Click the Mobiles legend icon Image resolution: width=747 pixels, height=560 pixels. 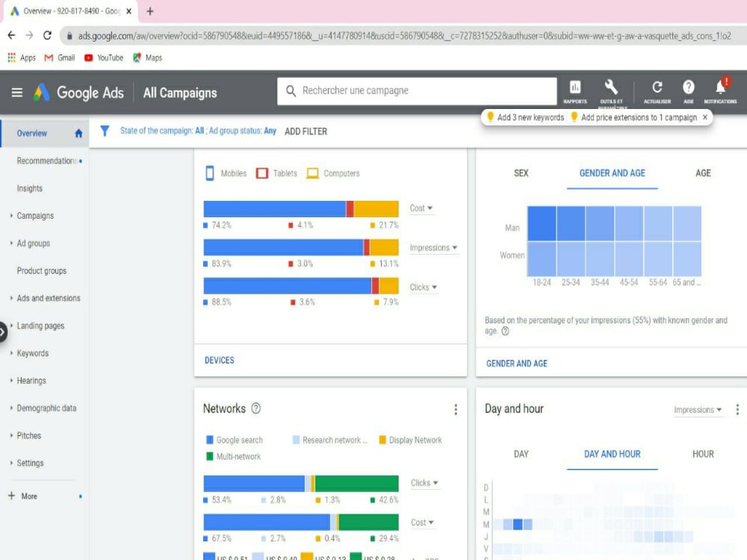(210, 173)
